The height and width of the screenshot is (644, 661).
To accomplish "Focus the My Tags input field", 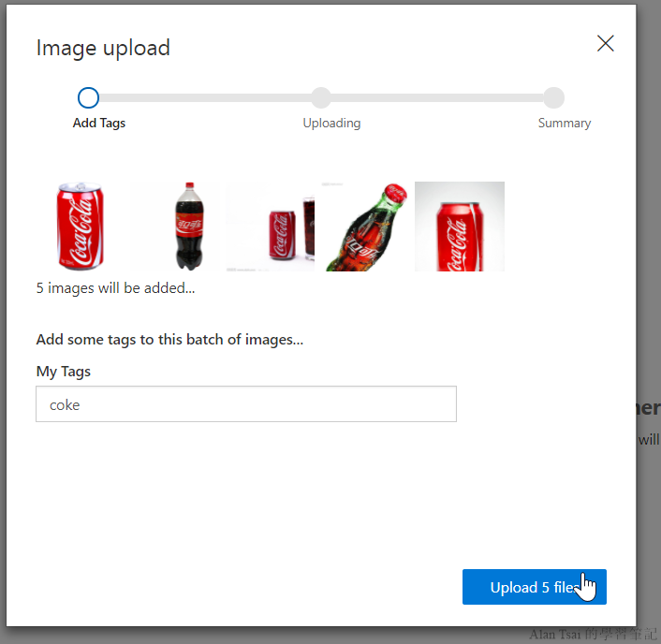I will pos(245,403).
